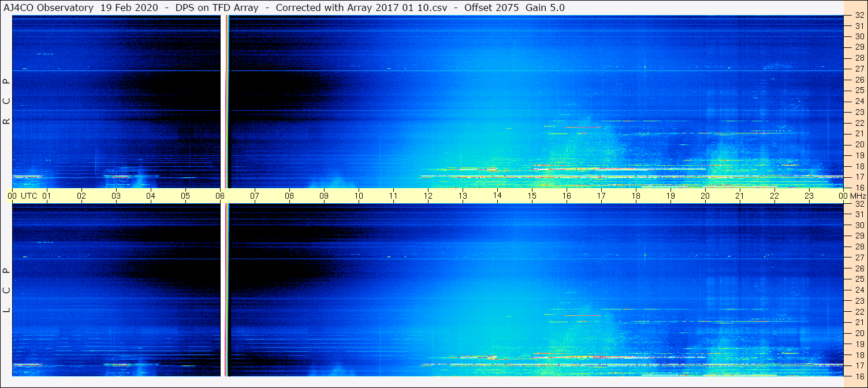Viewport: 868px width, 388px height.
Task: Pick the 20 hour marker on UTC axis
Action: click(x=705, y=196)
